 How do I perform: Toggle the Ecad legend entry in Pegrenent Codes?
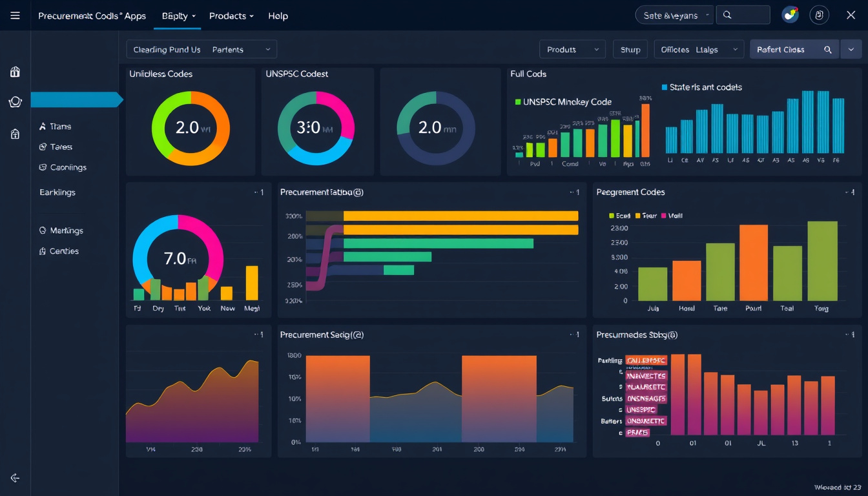[612, 216]
